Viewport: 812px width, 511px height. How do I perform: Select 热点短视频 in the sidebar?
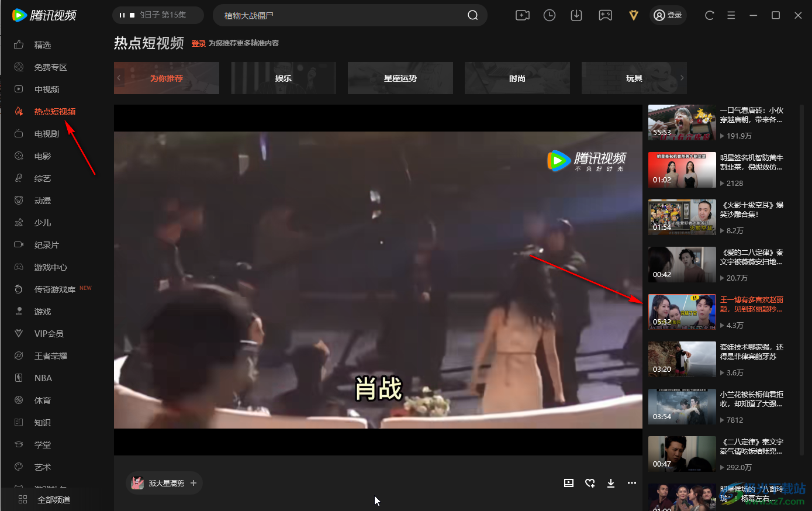click(x=55, y=112)
